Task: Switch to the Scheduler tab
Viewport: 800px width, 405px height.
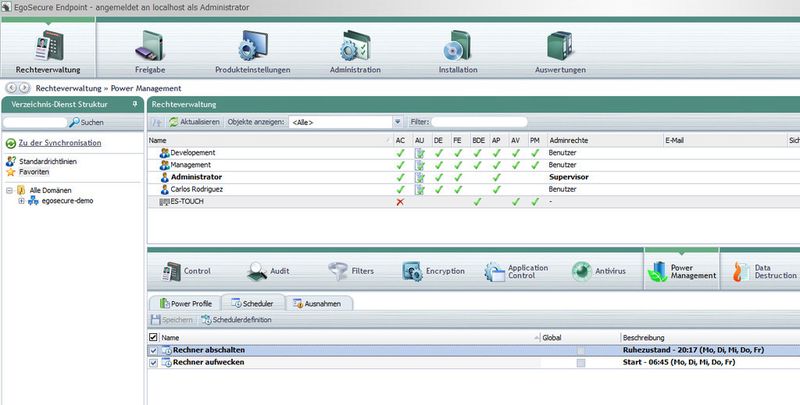Action: (252, 303)
